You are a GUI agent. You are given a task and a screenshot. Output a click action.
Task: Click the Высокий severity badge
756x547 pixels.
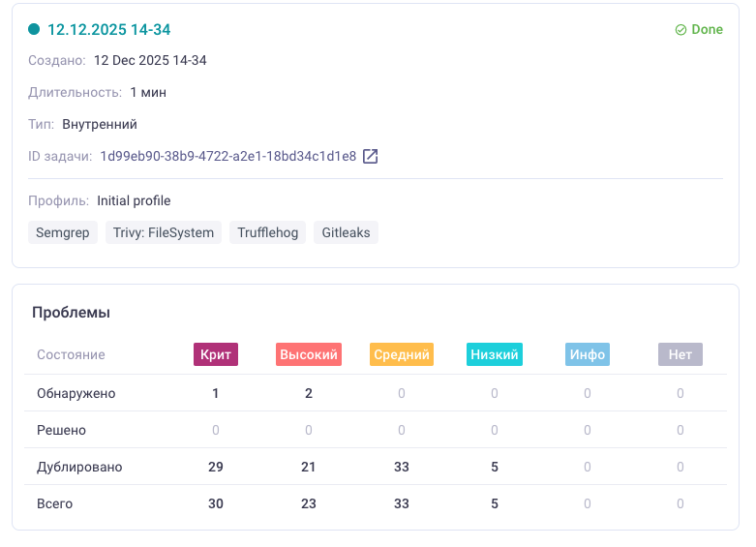pyautogui.click(x=309, y=354)
